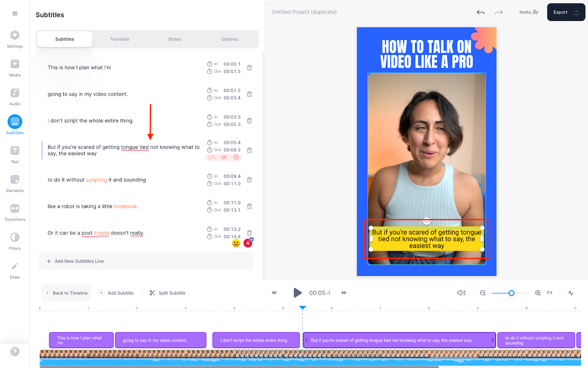Open the Audio panel

[x=15, y=97]
